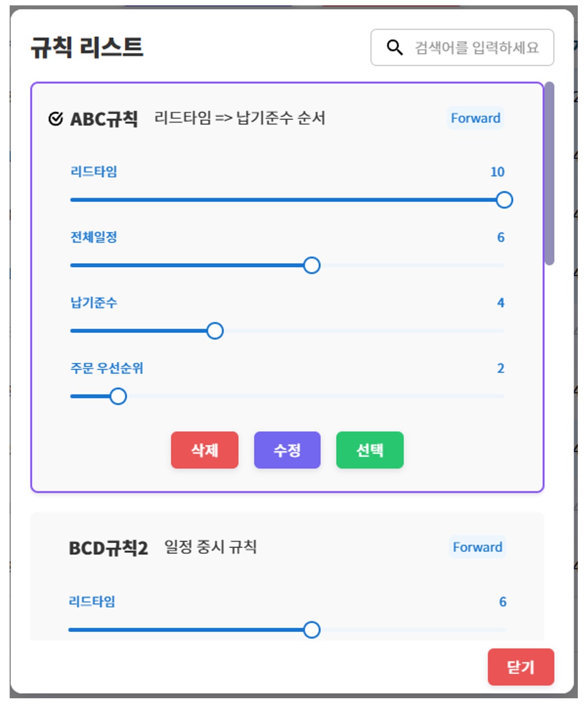Click the Forward badge on BCD규칙2
The image size is (588, 709).
point(477,547)
